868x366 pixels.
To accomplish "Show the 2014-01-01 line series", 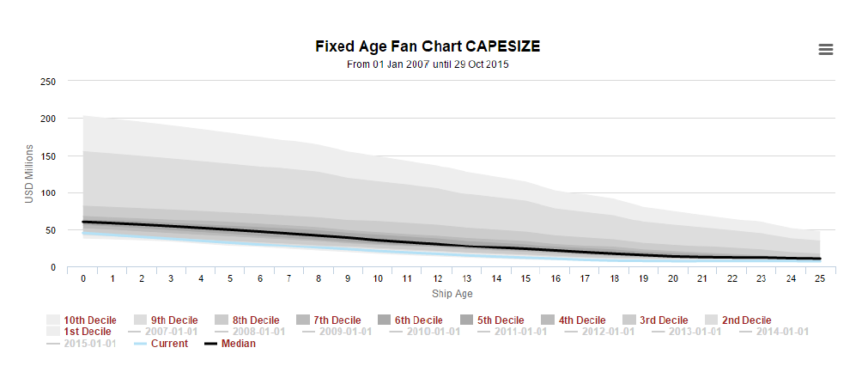I will (x=786, y=332).
